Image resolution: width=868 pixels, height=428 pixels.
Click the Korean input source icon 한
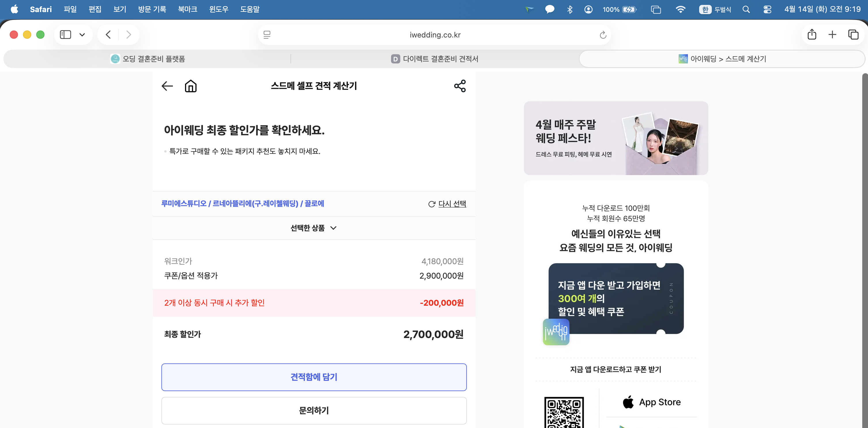click(x=705, y=10)
